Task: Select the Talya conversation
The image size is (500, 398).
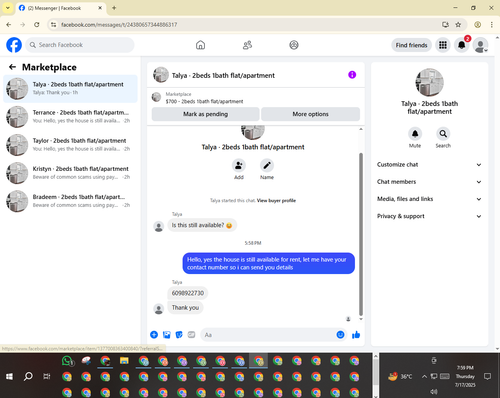Action: [70, 89]
